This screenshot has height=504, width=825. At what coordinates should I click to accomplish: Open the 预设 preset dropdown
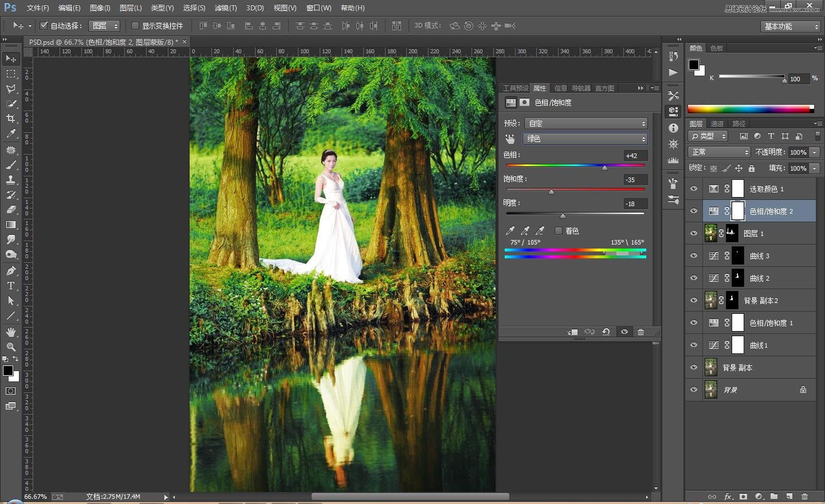[586, 124]
